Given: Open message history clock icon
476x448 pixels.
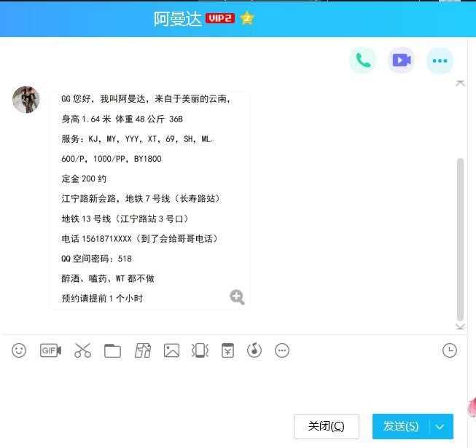Looking at the screenshot, I should pyautogui.click(x=450, y=350).
